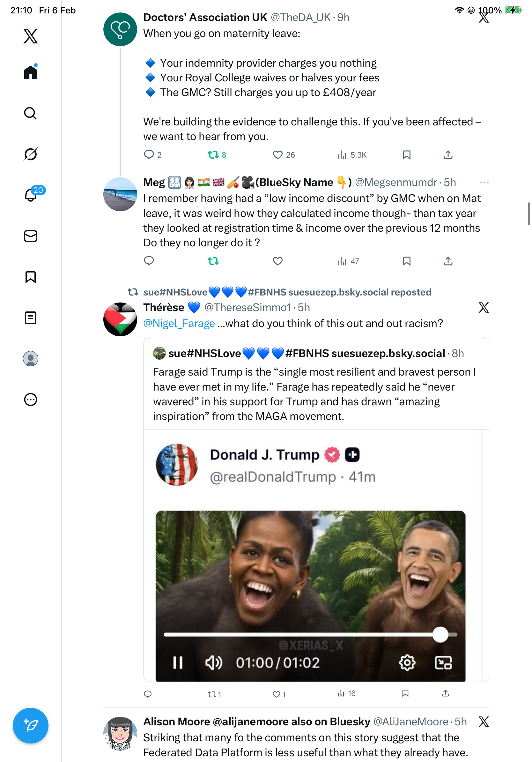Image resolution: width=532 pixels, height=762 pixels.
Task: Open Profile avatar in sidebar
Action: 31,359
